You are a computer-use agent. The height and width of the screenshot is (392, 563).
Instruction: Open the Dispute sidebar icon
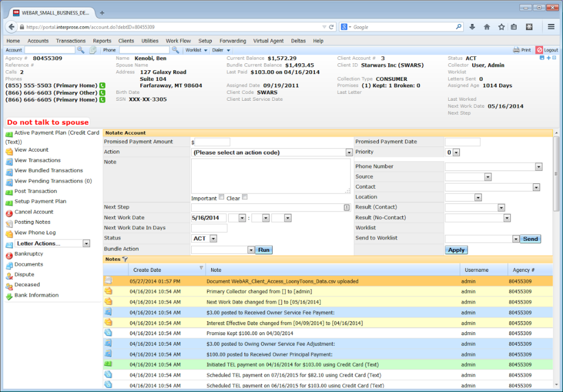[10, 274]
